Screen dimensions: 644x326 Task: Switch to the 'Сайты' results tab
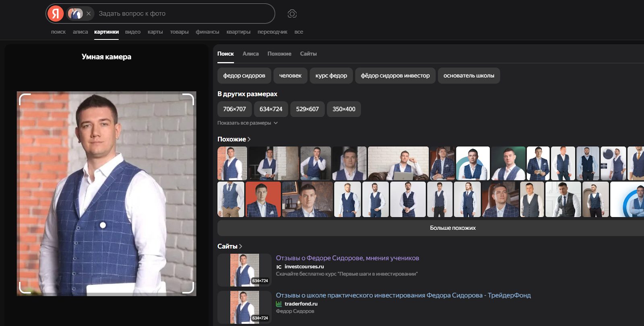pyautogui.click(x=308, y=54)
